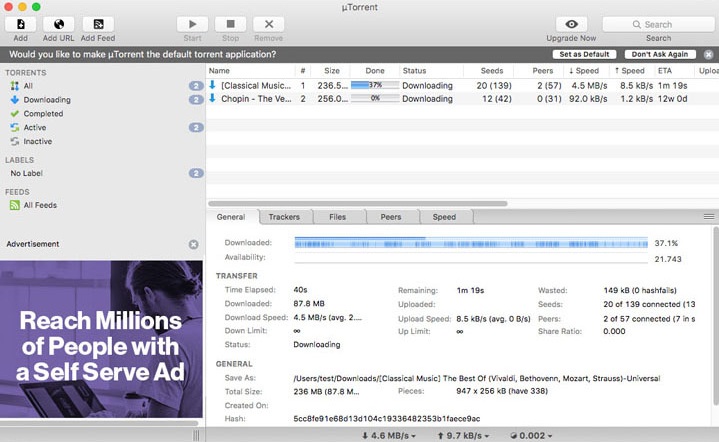Open the 0.002 ratio dropdown
The image size is (719, 442).
[531, 436]
